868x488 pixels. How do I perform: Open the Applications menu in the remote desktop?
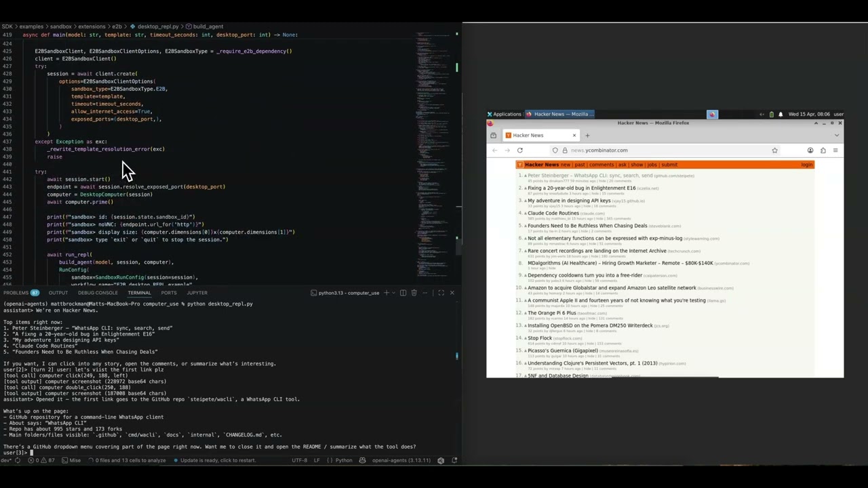point(504,114)
